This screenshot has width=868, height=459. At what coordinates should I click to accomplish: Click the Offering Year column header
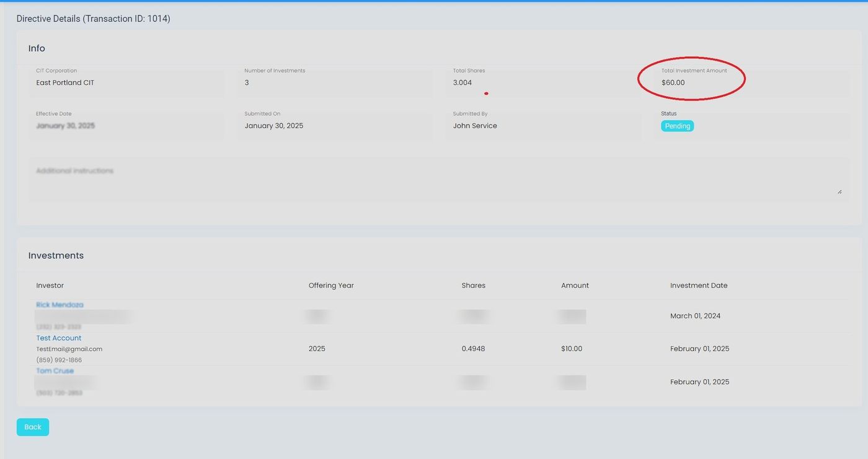click(331, 286)
